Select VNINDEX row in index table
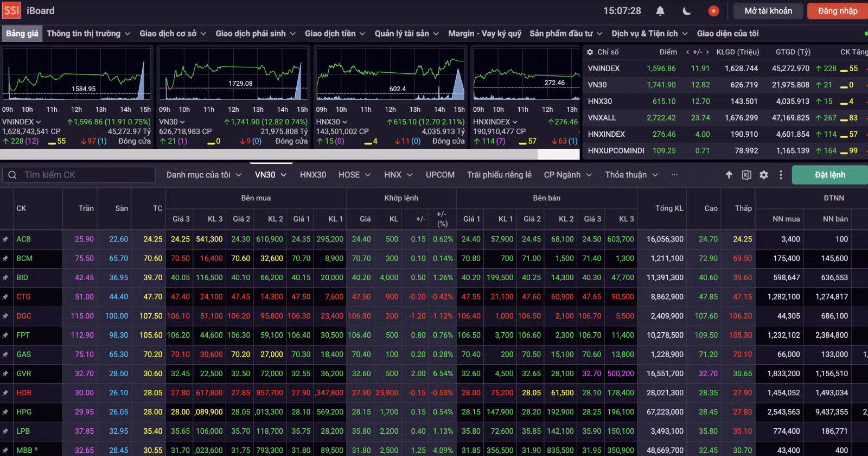The width and height of the screenshot is (868, 456). [725, 68]
